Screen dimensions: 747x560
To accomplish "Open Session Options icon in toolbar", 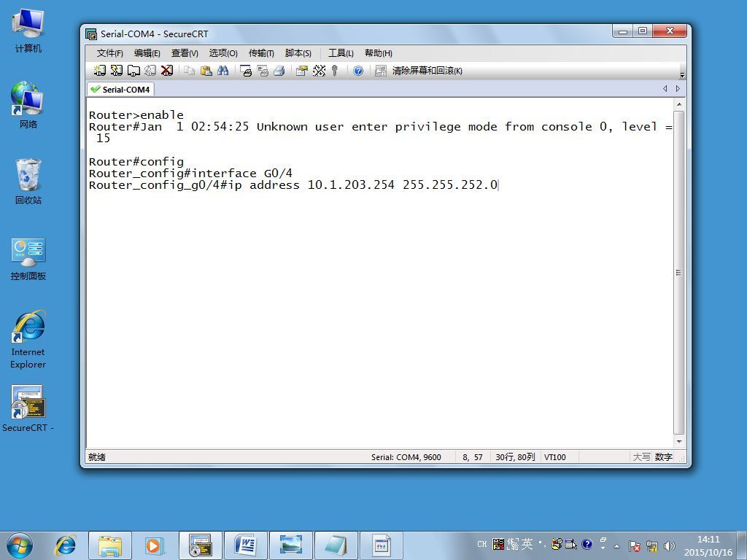I will (301, 71).
